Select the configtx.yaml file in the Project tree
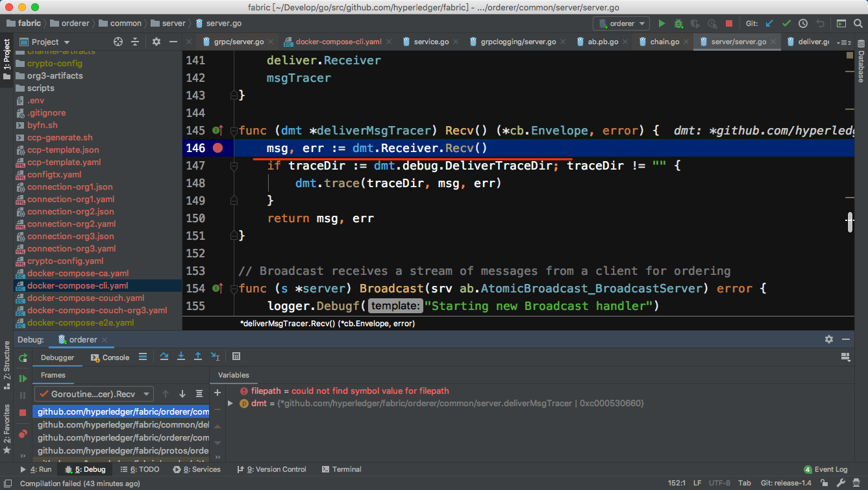The height and width of the screenshot is (490, 868). (55, 174)
